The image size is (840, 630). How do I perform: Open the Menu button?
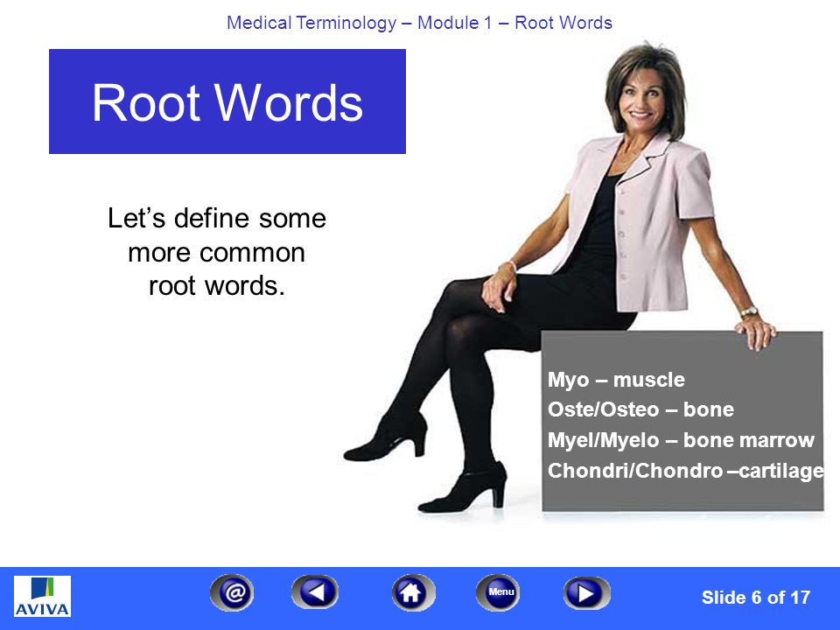pyautogui.click(x=498, y=592)
